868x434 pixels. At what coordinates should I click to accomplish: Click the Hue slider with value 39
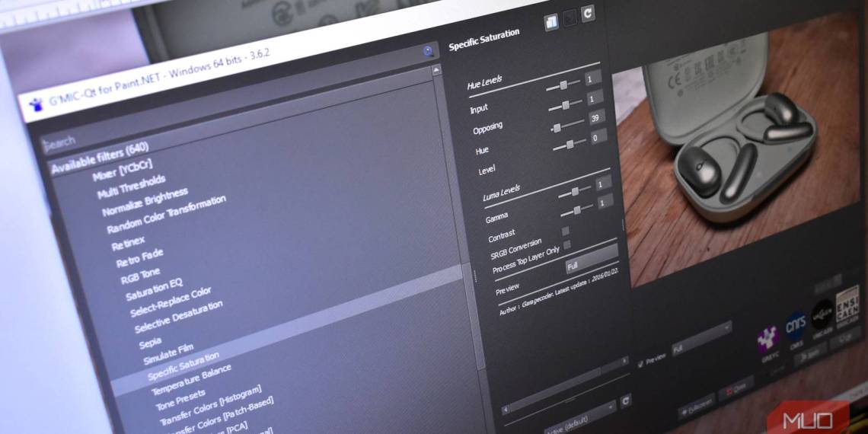point(567,125)
